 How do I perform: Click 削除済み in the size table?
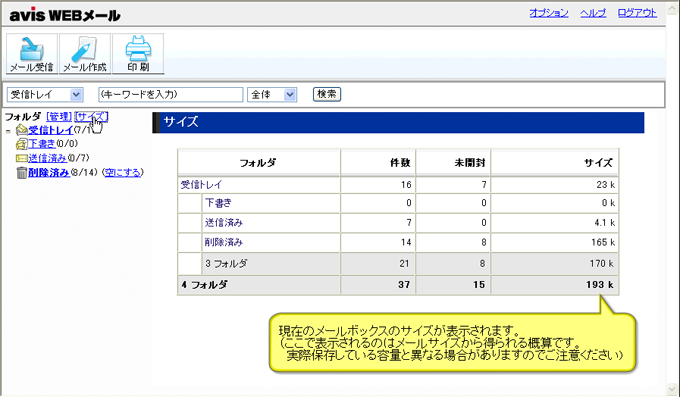coord(224,242)
